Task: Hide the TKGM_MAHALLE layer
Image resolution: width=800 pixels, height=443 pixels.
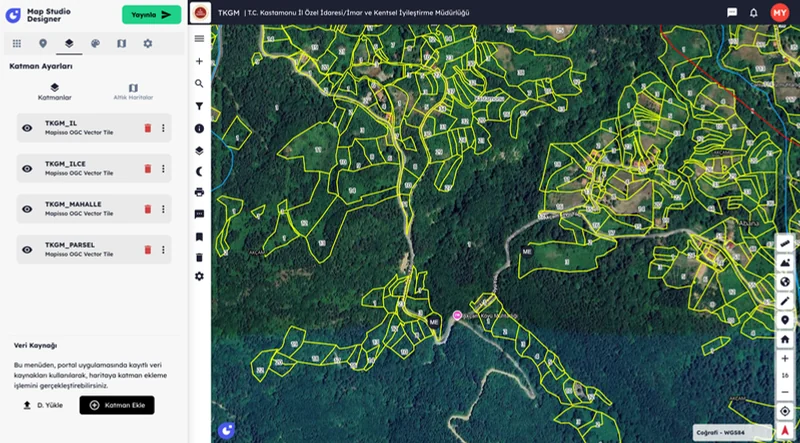Action: pyautogui.click(x=27, y=209)
